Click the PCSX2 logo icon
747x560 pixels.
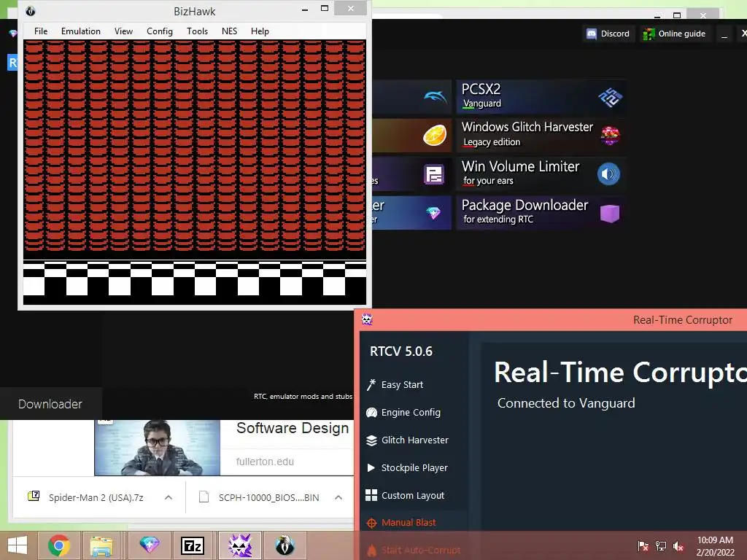point(610,98)
